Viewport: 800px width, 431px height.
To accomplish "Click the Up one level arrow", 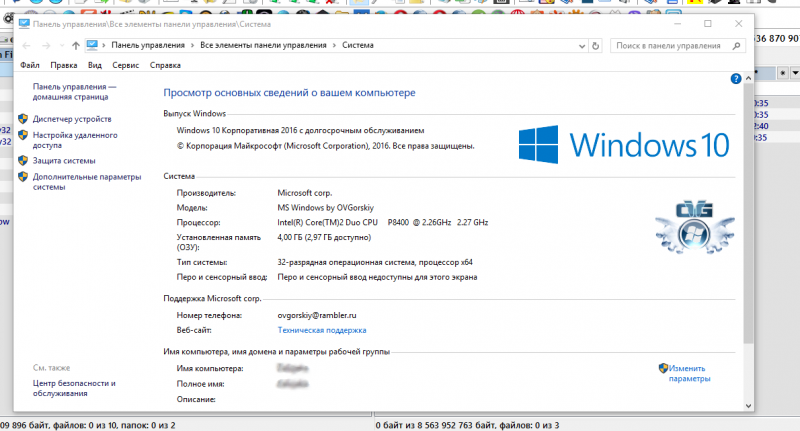I will (76, 46).
